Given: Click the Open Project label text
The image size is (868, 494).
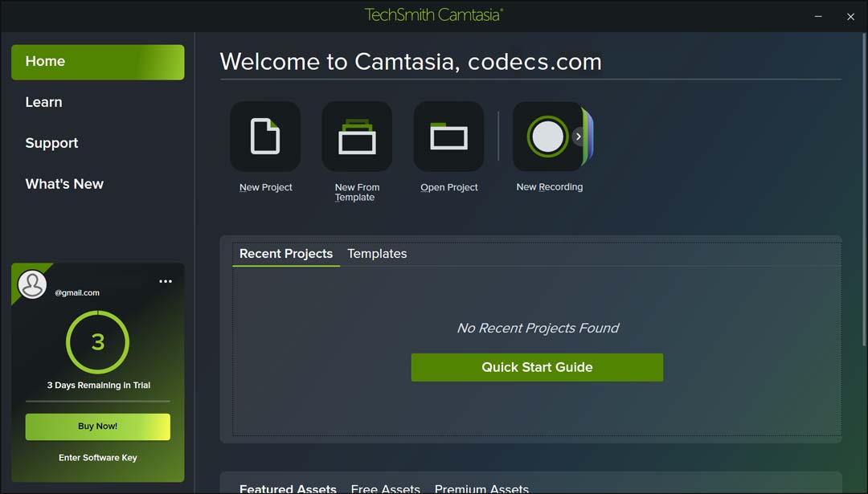Looking at the screenshot, I should coord(449,187).
